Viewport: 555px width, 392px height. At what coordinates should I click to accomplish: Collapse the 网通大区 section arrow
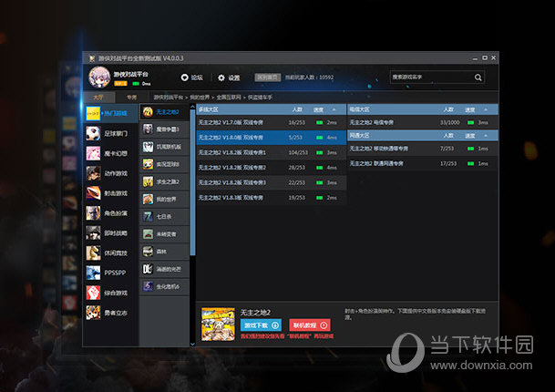pos(486,136)
